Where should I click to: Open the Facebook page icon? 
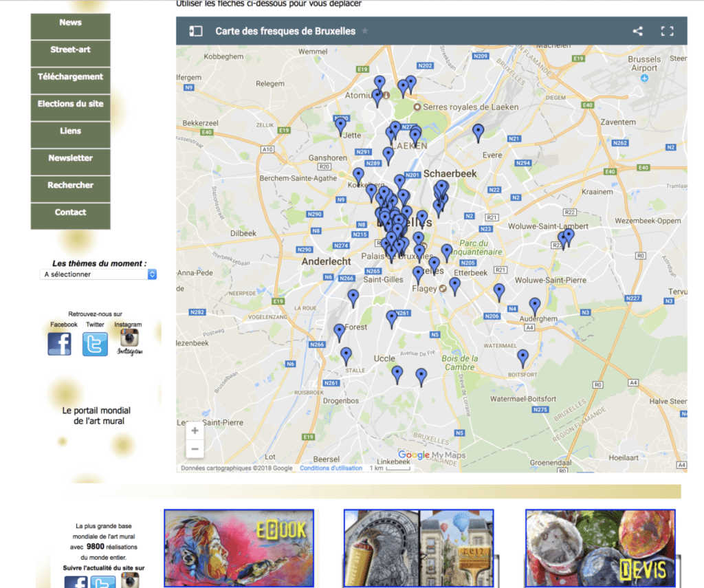[x=60, y=343]
